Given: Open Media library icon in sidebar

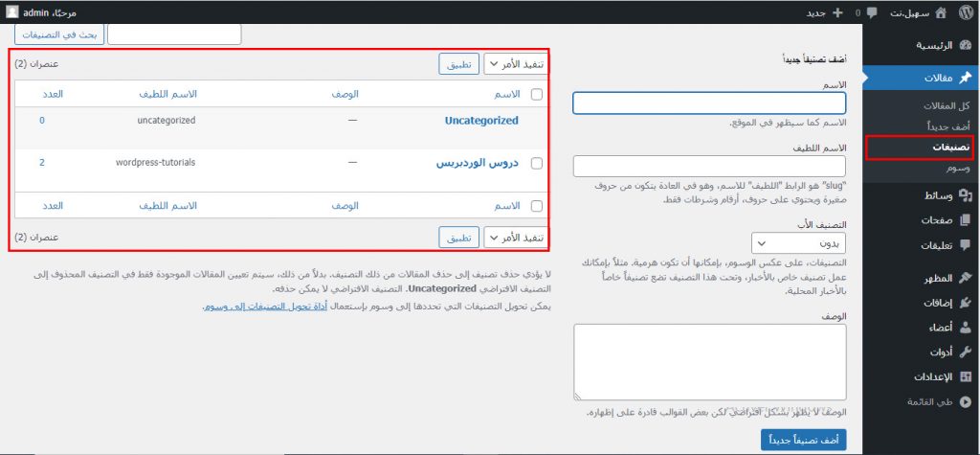Looking at the screenshot, I should pos(966,195).
